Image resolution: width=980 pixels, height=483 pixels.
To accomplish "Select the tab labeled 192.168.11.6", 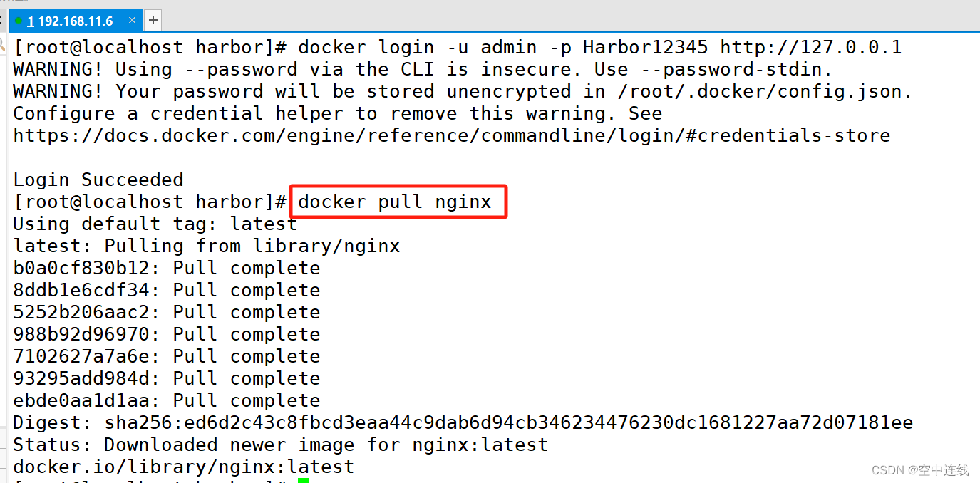I will (x=71, y=20).
